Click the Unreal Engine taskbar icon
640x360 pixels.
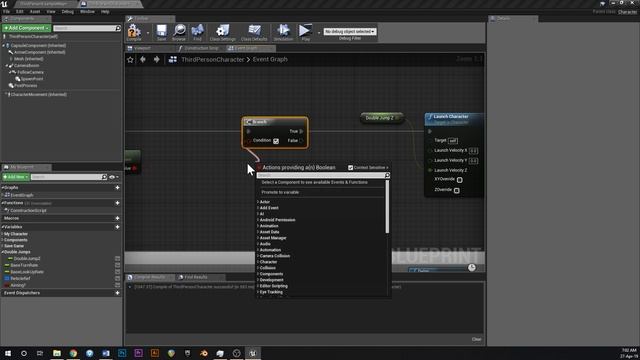[253, 353]
